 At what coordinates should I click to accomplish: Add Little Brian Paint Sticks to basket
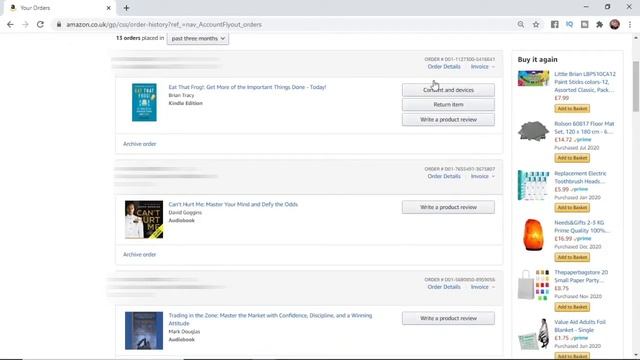click(572, 109)
